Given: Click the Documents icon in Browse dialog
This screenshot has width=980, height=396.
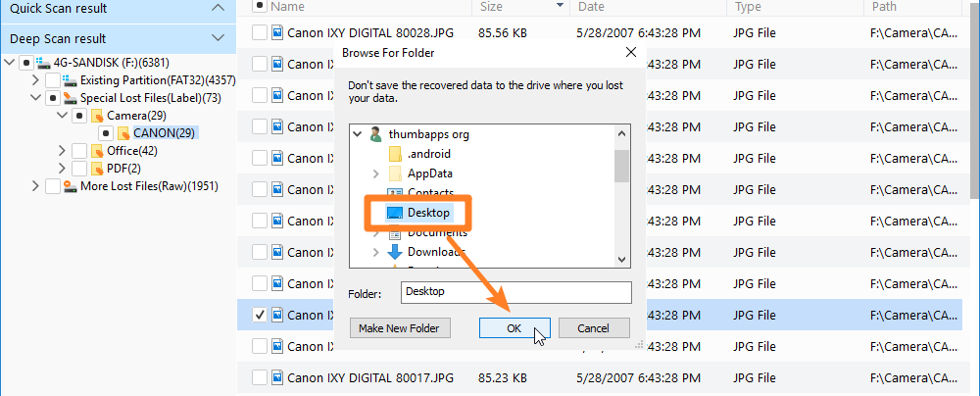Looking at the screenshot, I should click(395, 232).
